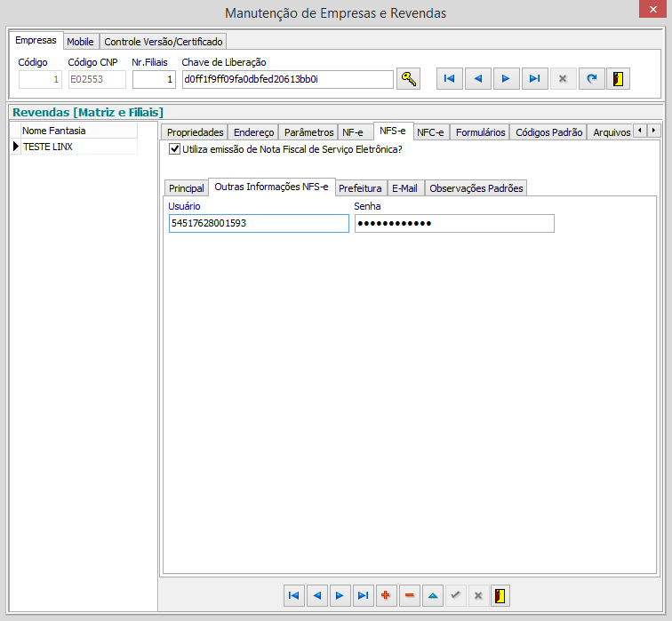Click the Senha password field
This screenshot has height=621, width=672.
[454, 223]
